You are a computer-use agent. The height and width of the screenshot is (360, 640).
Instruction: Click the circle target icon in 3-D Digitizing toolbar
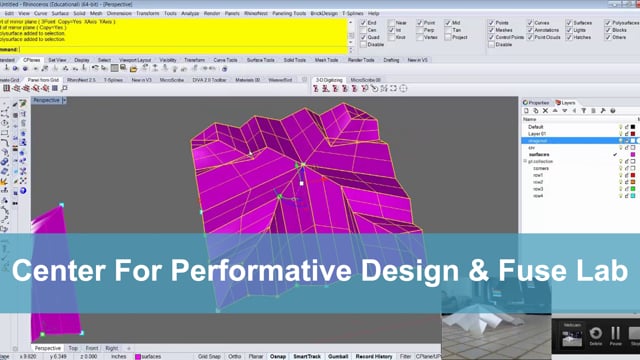click(x=403, y=88)
